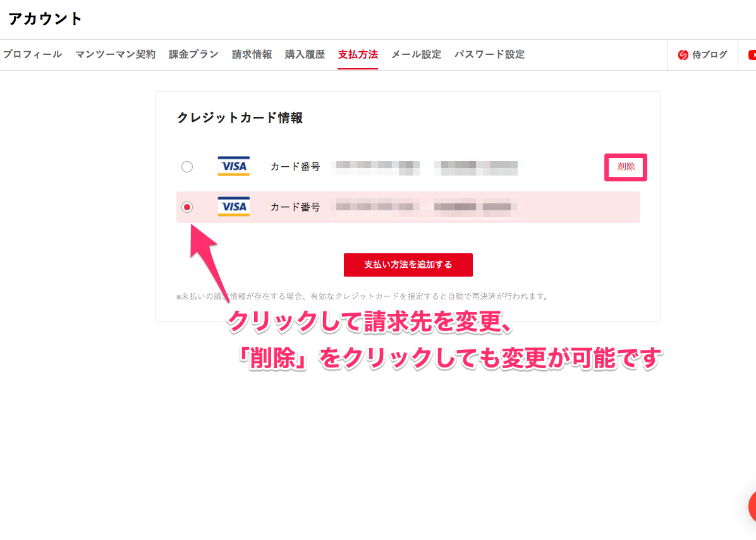Click the VISA logo on the selected card
The width and height of the screenshot is (756, 540).
click(233, 207)
